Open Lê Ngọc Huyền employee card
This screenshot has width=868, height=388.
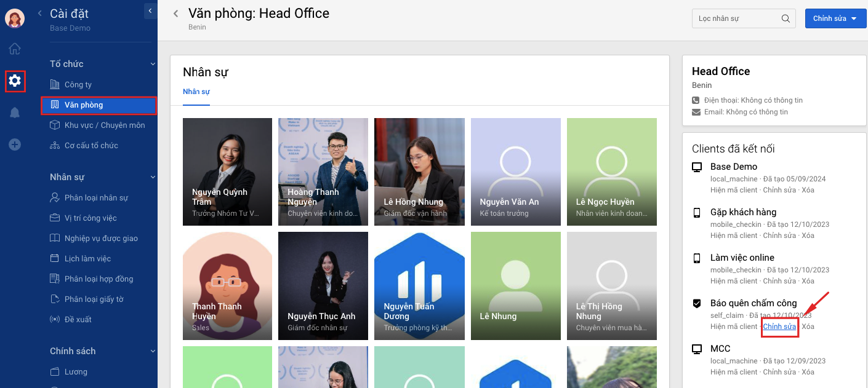(612, 172)
